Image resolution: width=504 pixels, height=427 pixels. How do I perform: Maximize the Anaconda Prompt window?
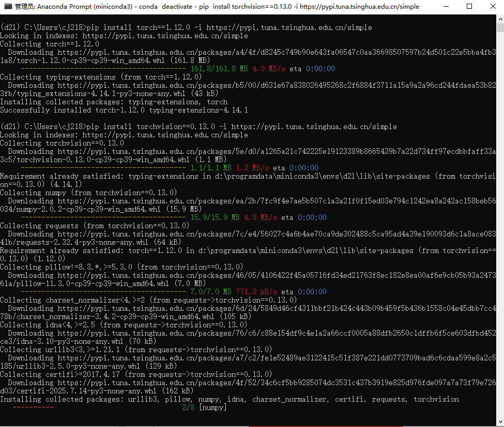tap(469, 6)
